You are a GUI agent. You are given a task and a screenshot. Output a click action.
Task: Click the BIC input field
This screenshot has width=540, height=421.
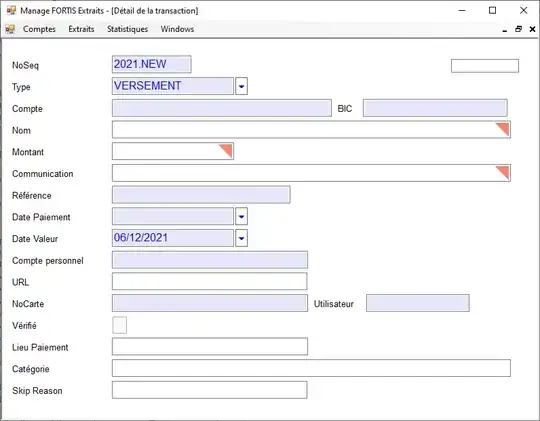pos(435,108)
